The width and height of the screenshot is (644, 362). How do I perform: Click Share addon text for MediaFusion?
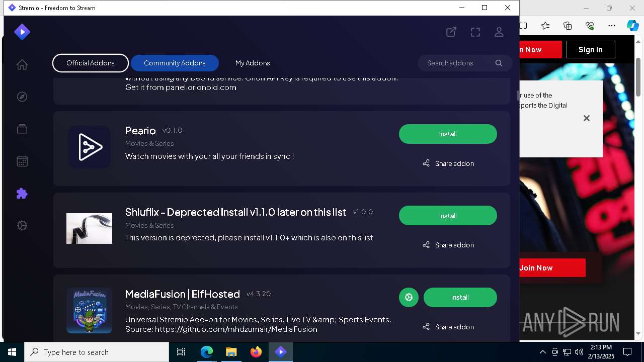click(454, 327)
